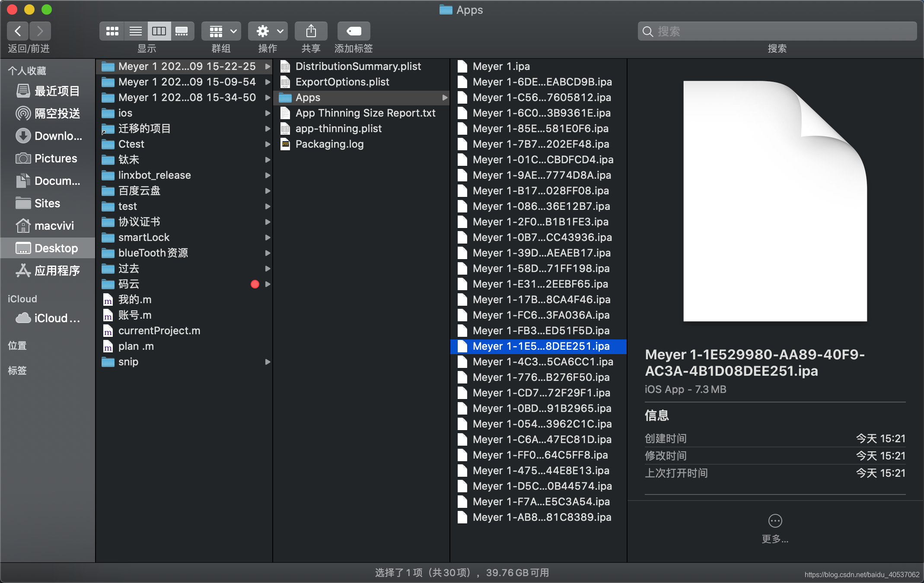This screenshot has height=583, width=924.
Task: Expand the snip folder chevron
Action: tap(267, 361)
